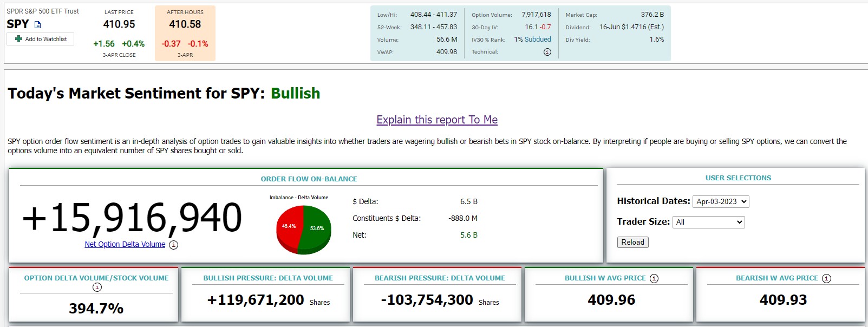868x327 pixels.
Task: Open the Explain this report To Me link
Action: point(437,120)
